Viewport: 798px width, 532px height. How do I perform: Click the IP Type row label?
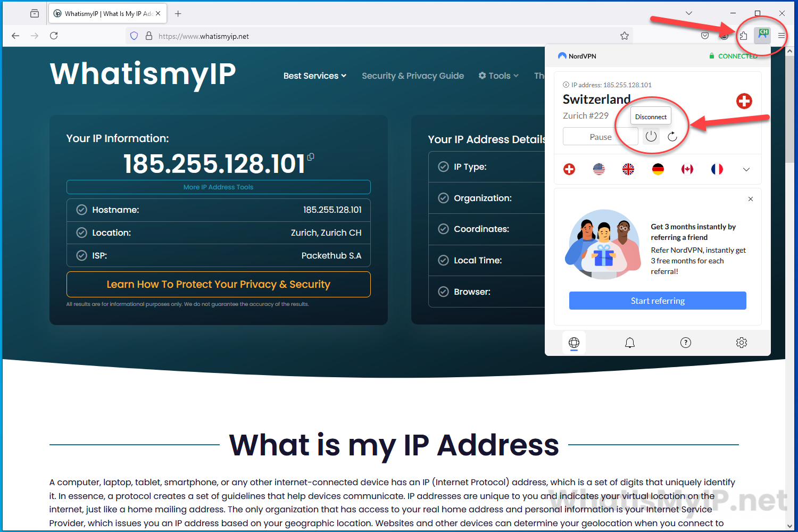point(470,167)
